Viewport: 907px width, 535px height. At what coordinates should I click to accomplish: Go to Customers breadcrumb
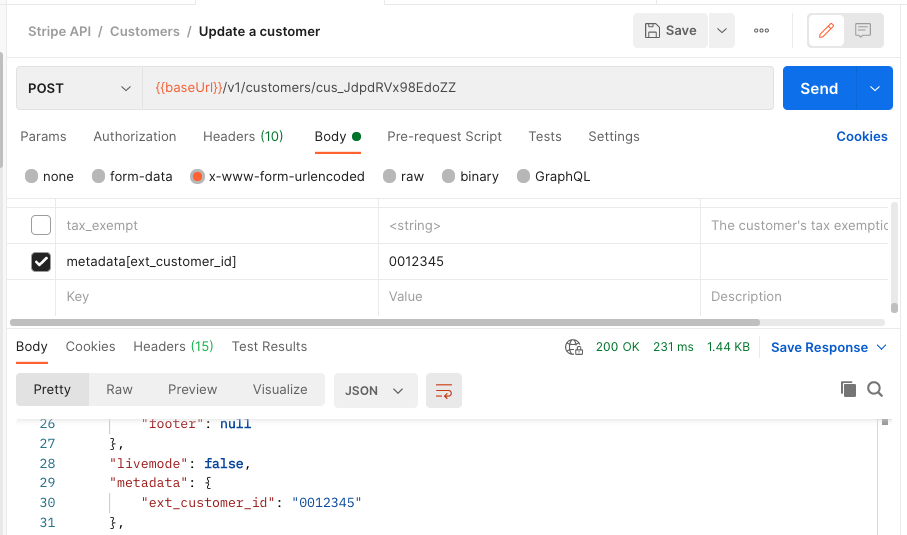145,31
